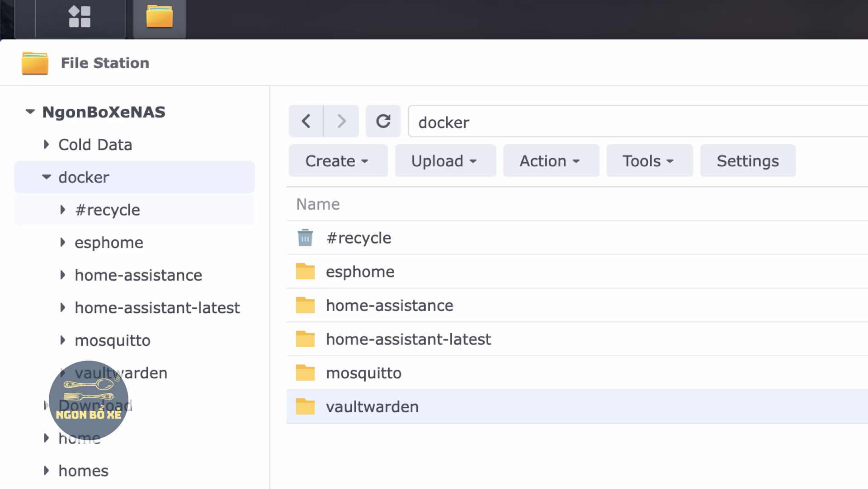Select esphome row in the file list
This screenshot has height=489, width=868.
click(577, 272)
